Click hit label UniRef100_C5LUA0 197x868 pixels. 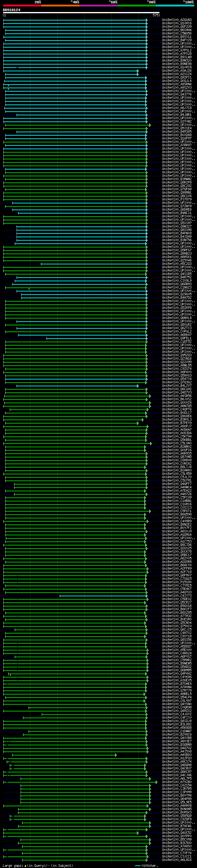tap(177, 443)
